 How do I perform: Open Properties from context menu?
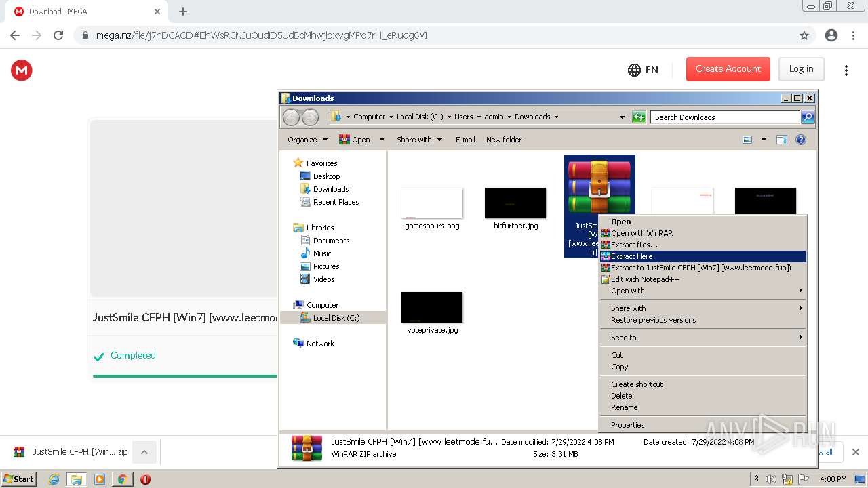[x=703, y=425]
